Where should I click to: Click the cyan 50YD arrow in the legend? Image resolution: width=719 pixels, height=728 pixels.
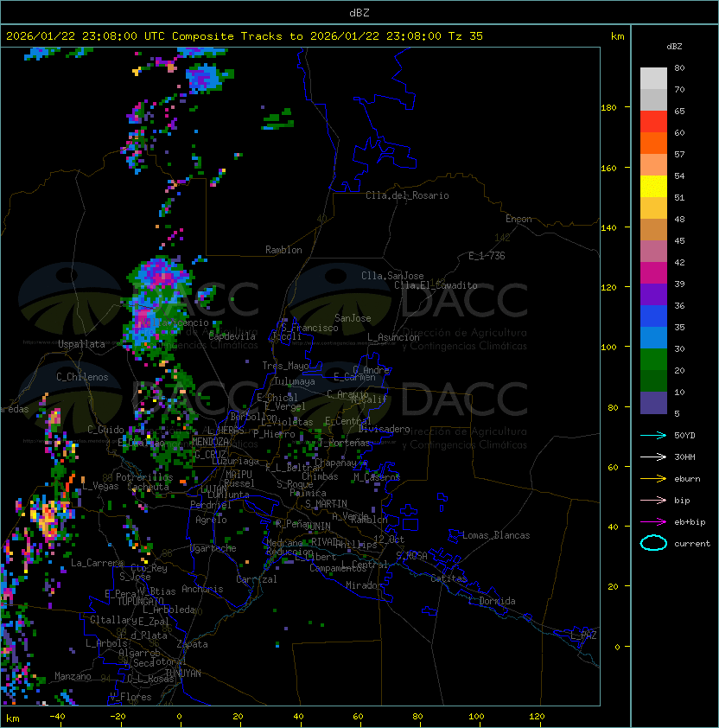(x=653, y=436)
